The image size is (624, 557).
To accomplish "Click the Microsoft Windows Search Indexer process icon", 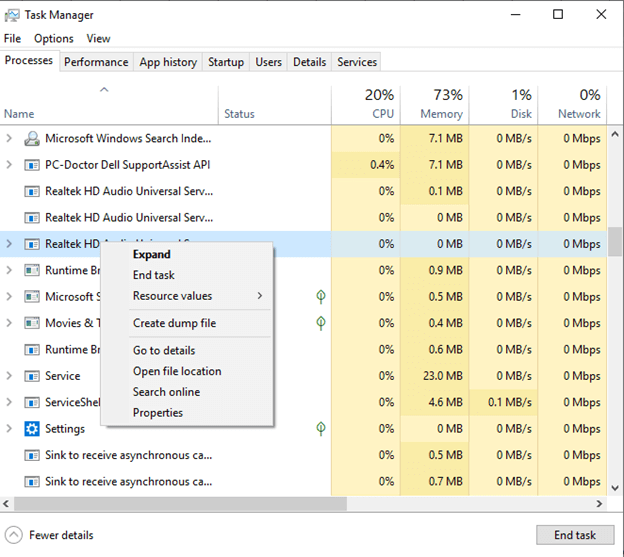I will 32,138.
